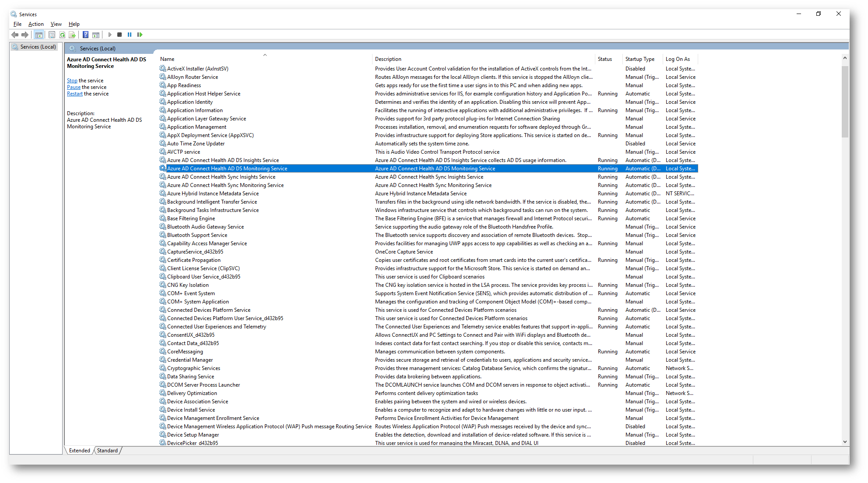Select Services (Local) in the console tree
The height and width of the screenshot is (483, 868).
pos(34,47)
